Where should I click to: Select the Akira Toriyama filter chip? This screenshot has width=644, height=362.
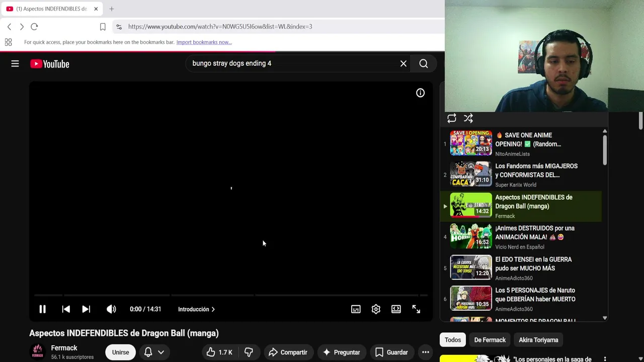pyautogui.click(x=538, y=340)
